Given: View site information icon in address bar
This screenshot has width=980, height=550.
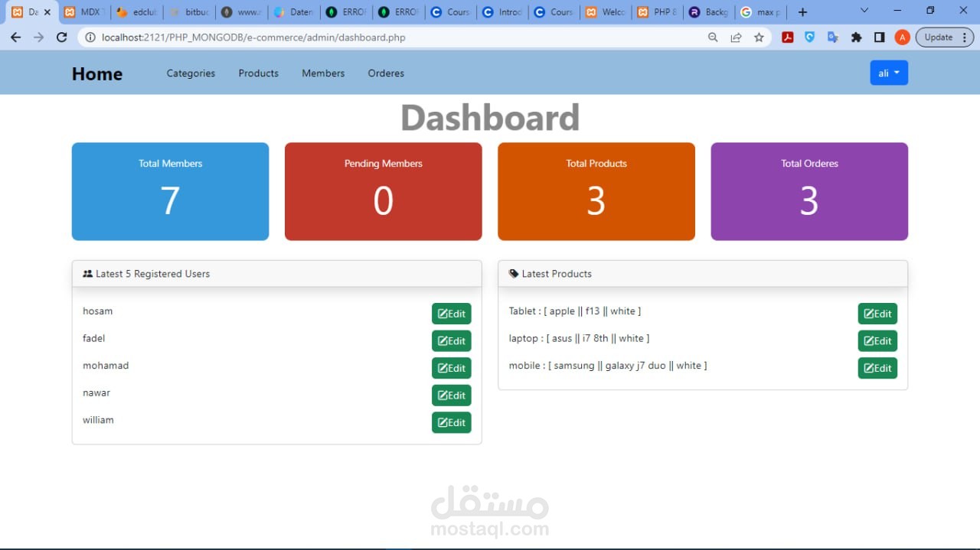Looking at the screenshot, I should point(90,37).
